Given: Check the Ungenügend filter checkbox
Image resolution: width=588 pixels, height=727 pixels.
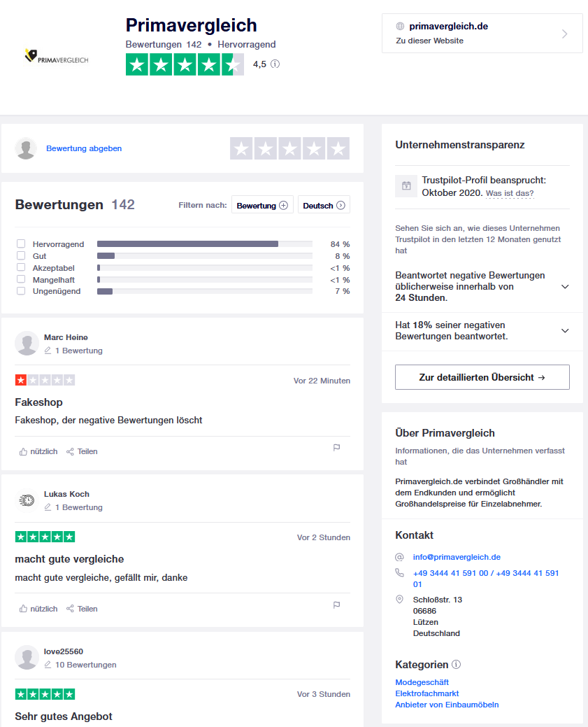Looking at the screenshot, I should click(x=21, y=290).
